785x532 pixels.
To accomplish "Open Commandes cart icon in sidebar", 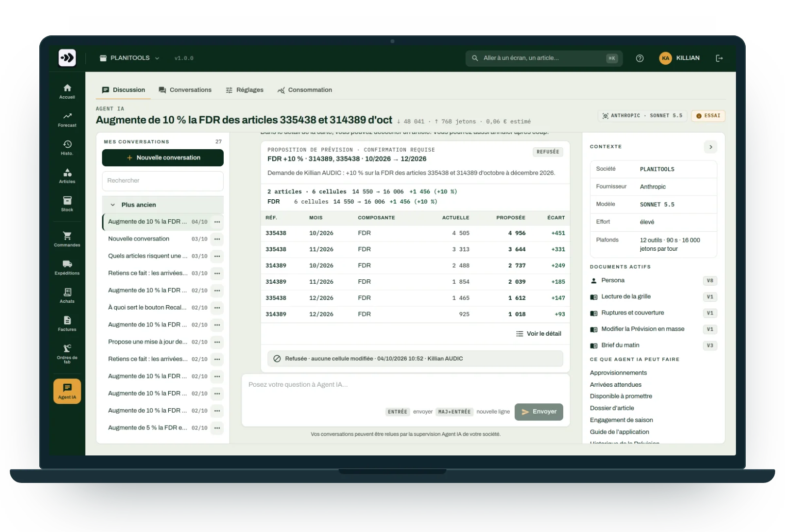I will pos(67,239).
